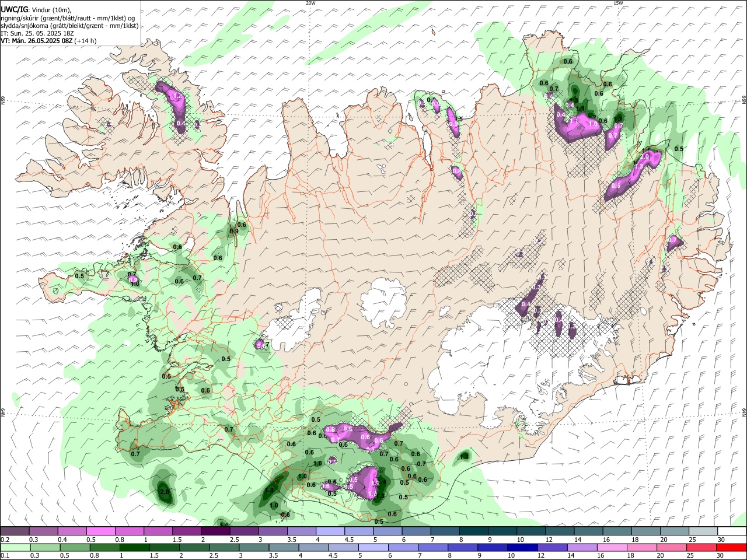Image resolution: width=747 pixels, height=560 pixels.
Task: Pick the pale lavender snow swatch labeled 4
Action: 330,531
